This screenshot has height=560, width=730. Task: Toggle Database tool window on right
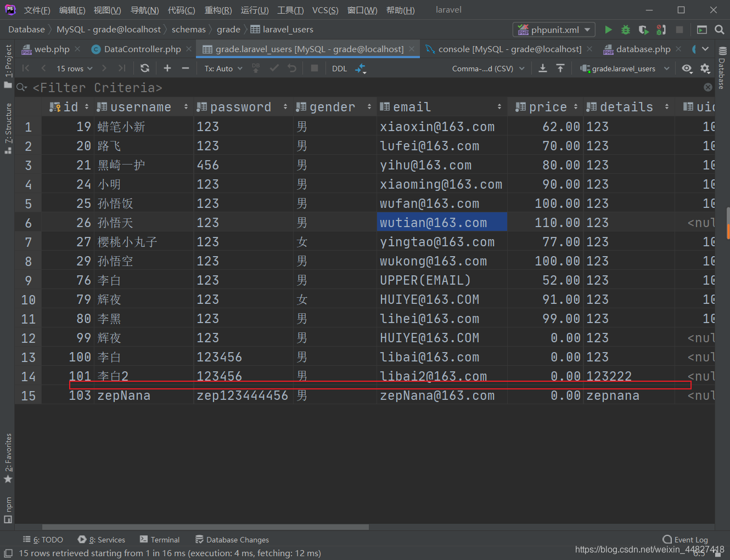click(722, 68)
